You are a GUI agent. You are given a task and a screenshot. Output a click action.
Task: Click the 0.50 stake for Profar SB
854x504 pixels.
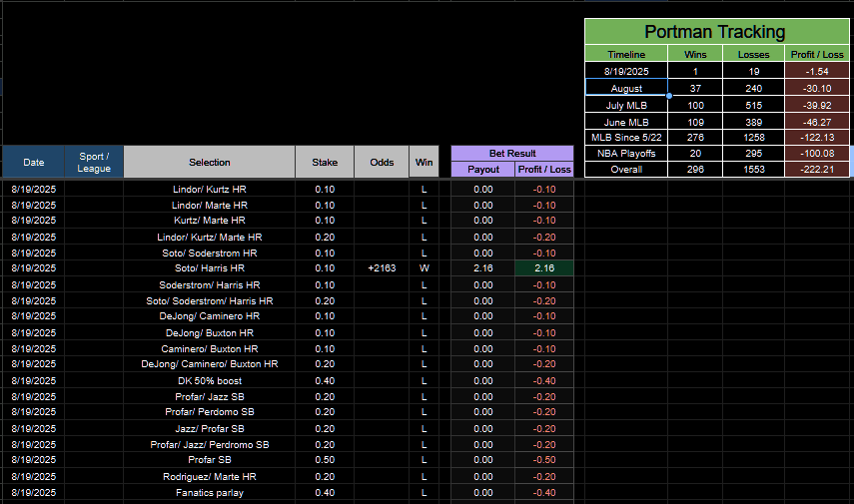pyautogui.click(x=325, y=459)
